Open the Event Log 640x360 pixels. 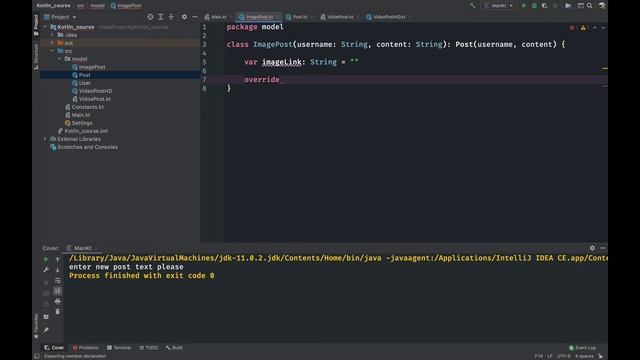point(582,348)
